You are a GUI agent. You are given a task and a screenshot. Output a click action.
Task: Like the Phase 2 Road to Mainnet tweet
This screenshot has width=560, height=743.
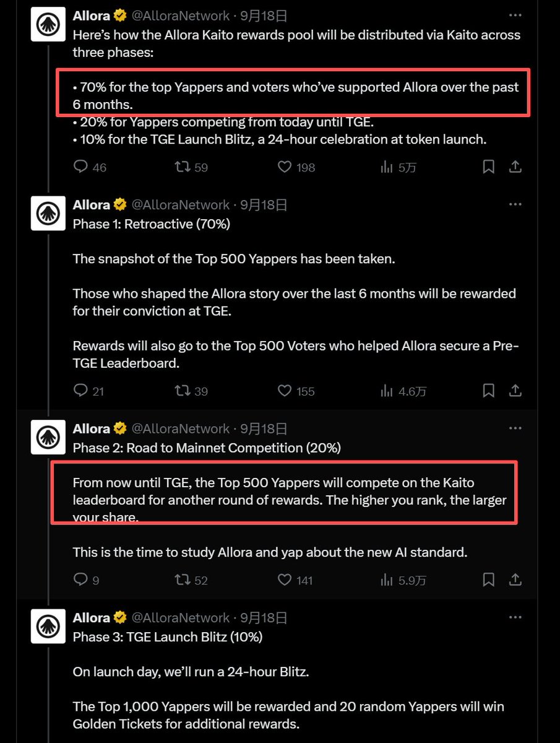(x=284, y=580)
